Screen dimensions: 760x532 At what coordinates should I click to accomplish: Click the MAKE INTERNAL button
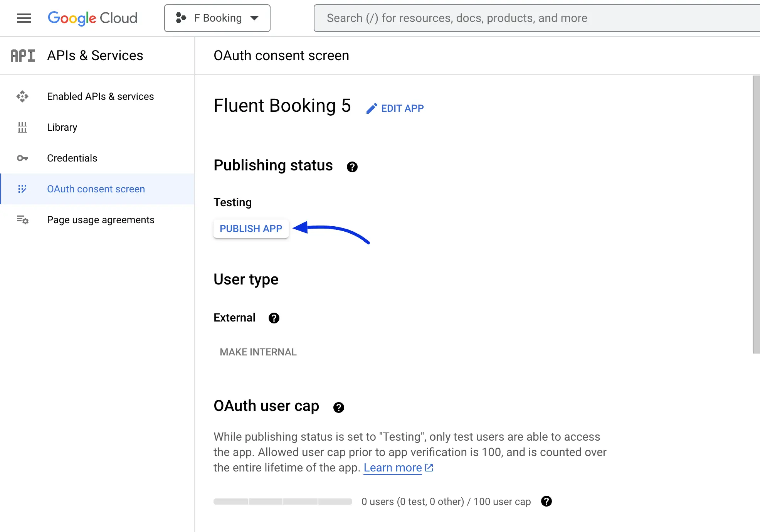[258, 352]
